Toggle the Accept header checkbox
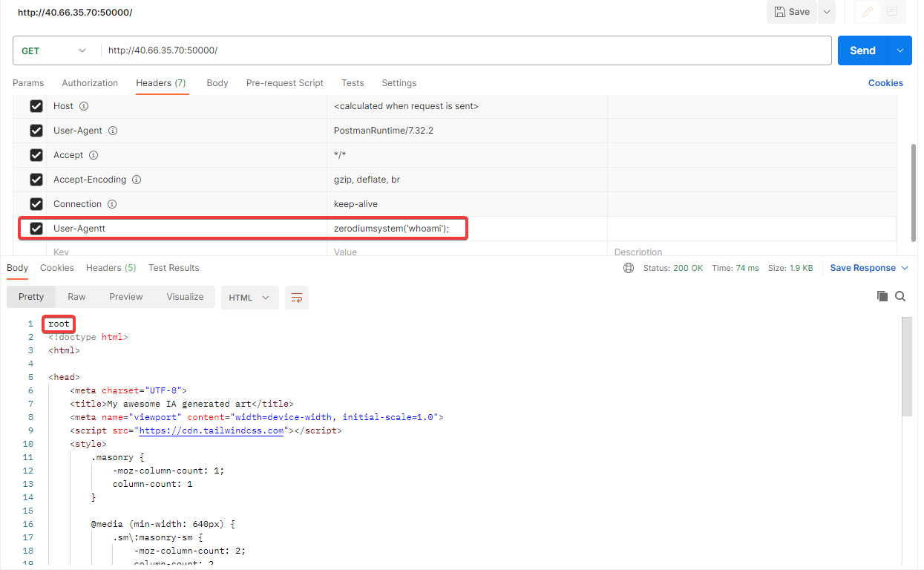Viewport: 924px width, 570px height. click(x=36, y=155)
